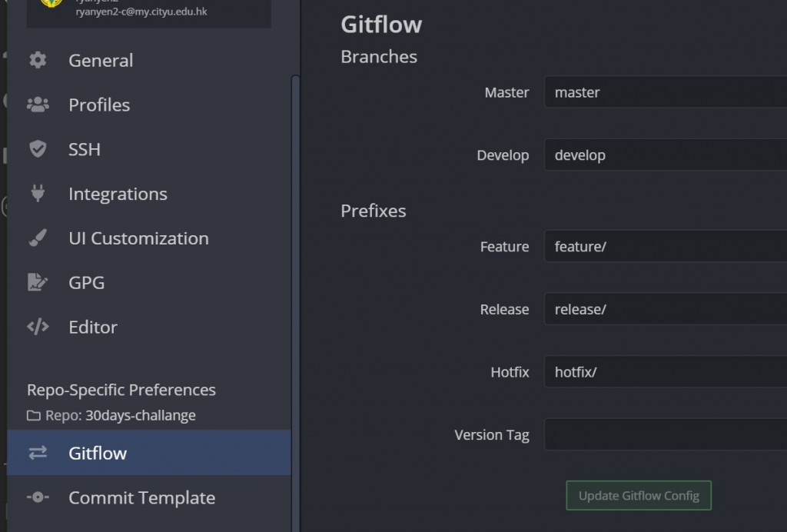Image resolution: width=787 pixels, height=532 pixels.
Task: Click the UI Customization brush icon
Action: click(x=38, y=238)
